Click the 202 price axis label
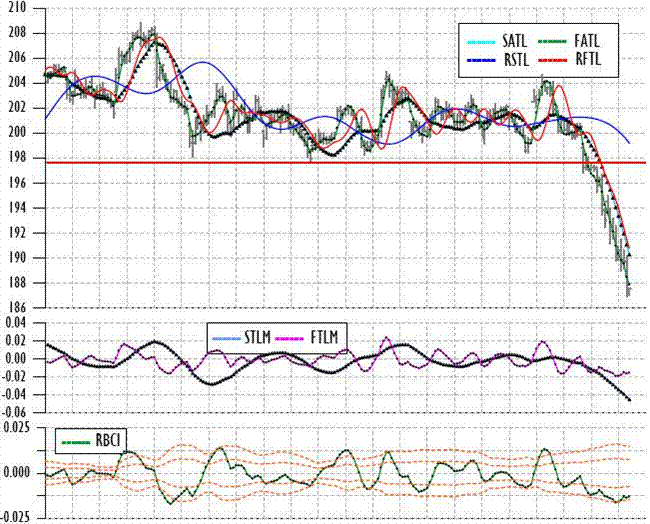Viewport: 650px width, 524px height. (x=17, y=108)
